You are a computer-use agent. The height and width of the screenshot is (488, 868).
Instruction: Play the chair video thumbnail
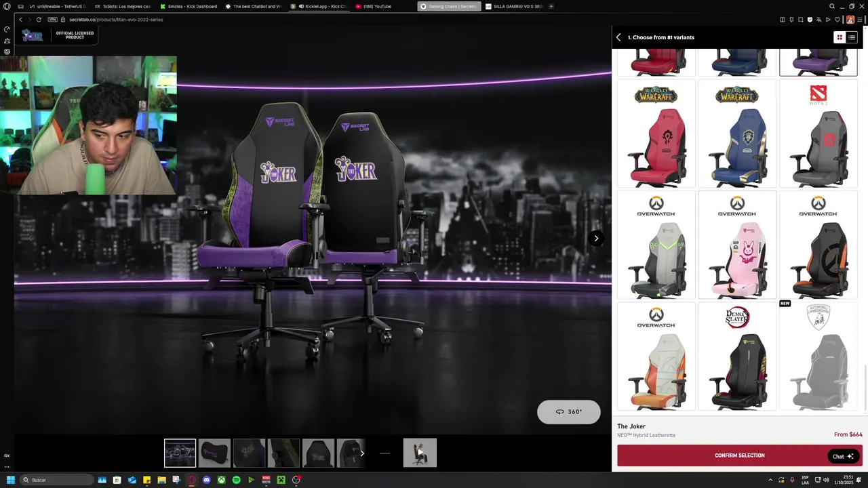coord(420,453)
